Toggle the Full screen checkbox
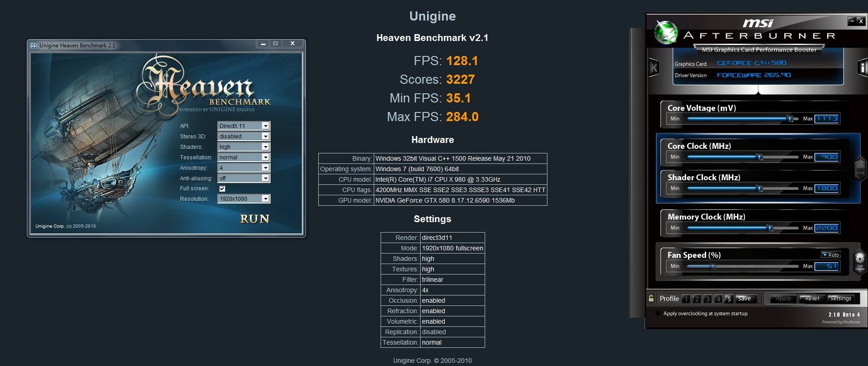Screen dimensions: 868x366 coord(222,188)
